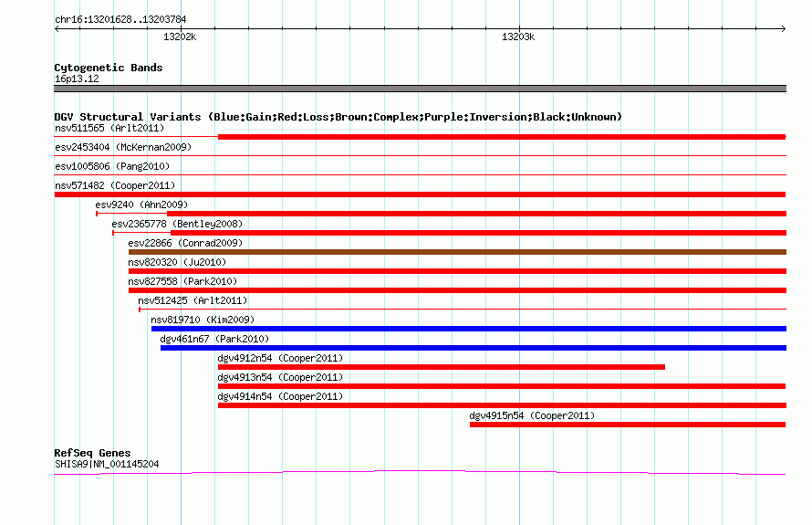Image resolution: width=812 pixels, height=525 pixels.
Task: Select the gray 16p13.12 cytoband bar
Action: point(420,89)
